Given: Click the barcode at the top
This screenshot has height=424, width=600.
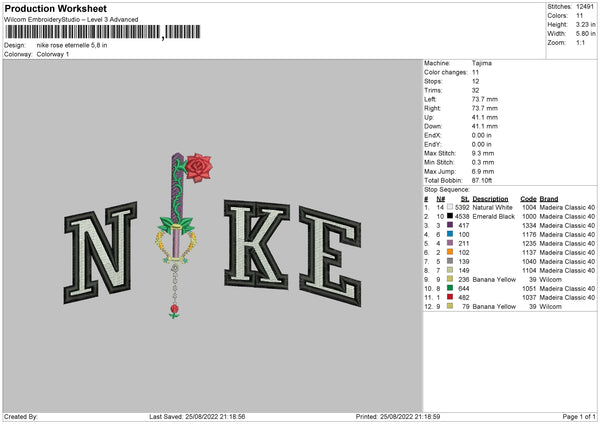Looking at the screenshot, I should (x=103, y=32).
